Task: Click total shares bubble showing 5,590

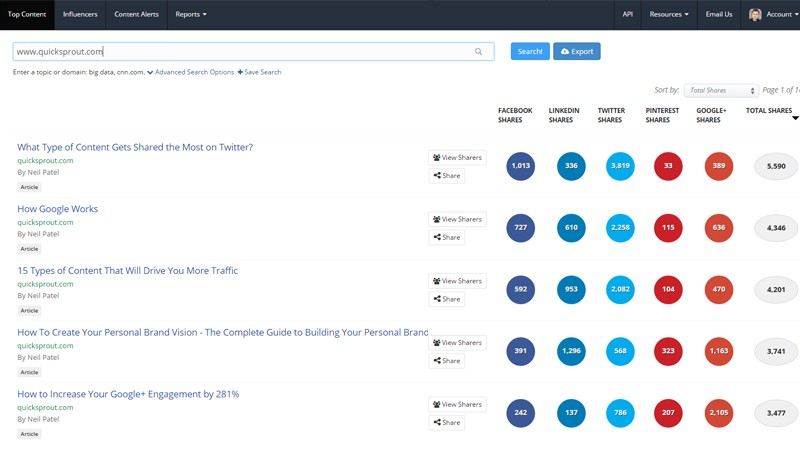Action: pos(776,166)
